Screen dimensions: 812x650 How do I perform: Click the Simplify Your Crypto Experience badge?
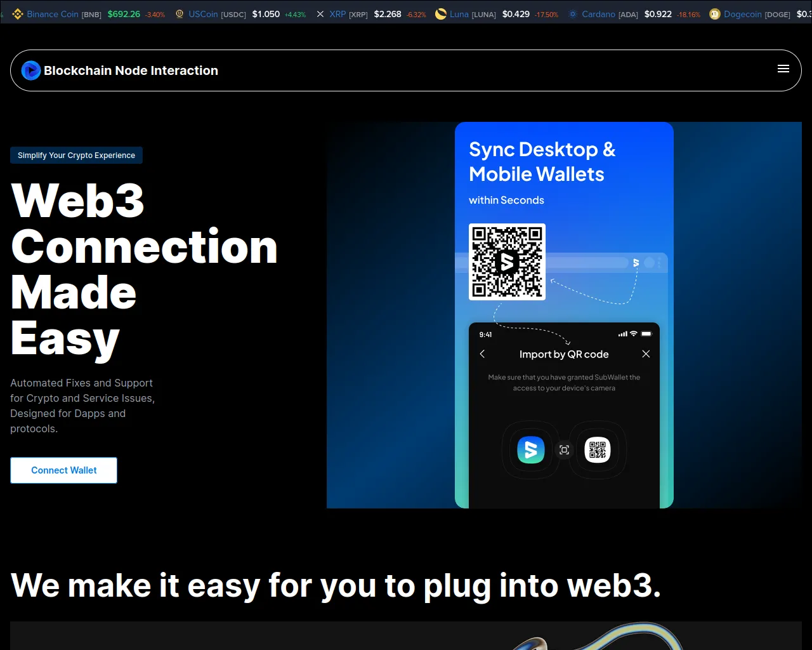(76, 155)
